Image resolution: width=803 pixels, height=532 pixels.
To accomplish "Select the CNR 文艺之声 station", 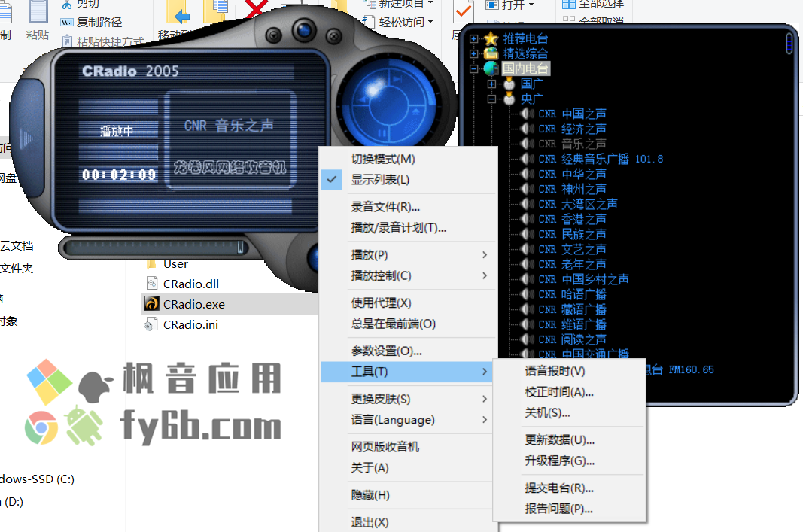I will click(572, 249).
